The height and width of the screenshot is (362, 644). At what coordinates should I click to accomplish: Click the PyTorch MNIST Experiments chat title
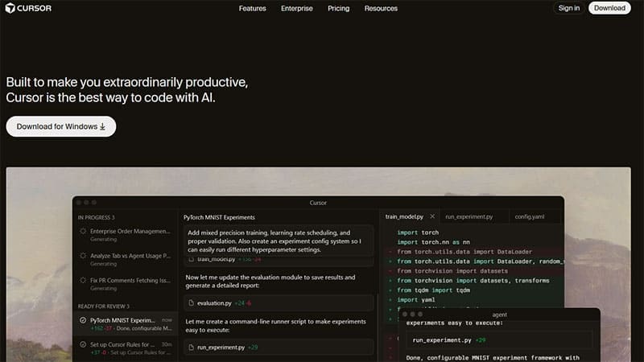coord(219,217)
